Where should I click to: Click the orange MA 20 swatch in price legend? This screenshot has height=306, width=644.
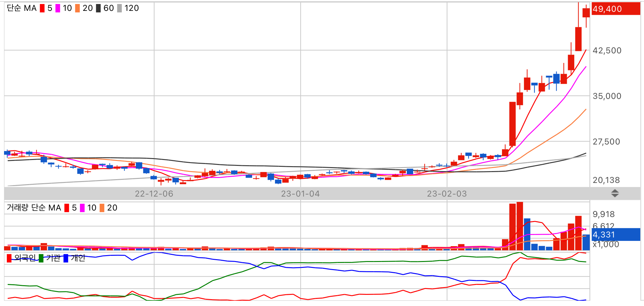click(x=78, y=8)
